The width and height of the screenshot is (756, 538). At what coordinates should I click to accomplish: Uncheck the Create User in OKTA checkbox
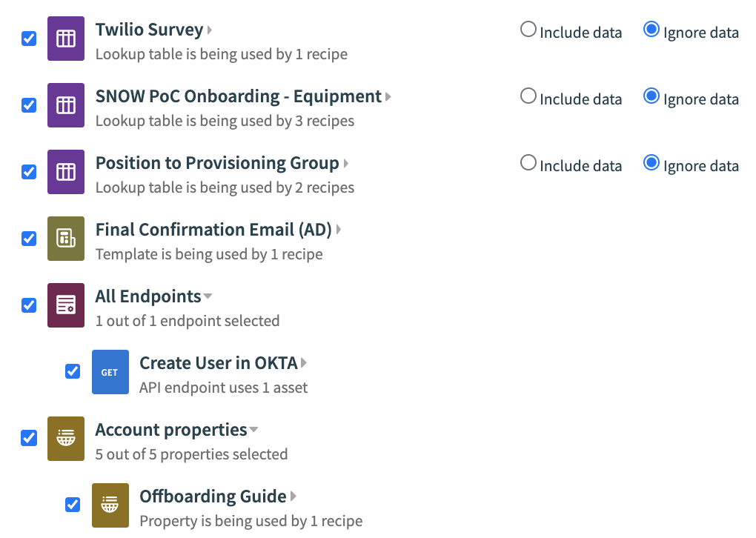73,371
